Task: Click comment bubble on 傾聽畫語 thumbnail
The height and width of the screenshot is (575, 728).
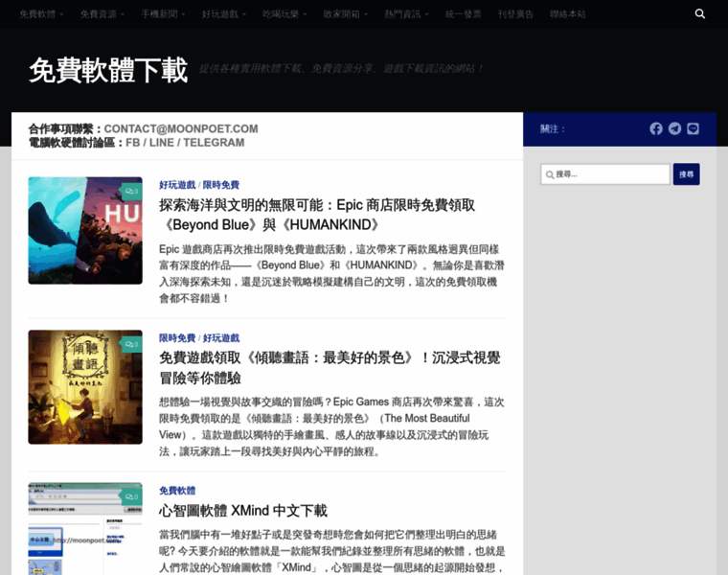Action: (131, 344)
